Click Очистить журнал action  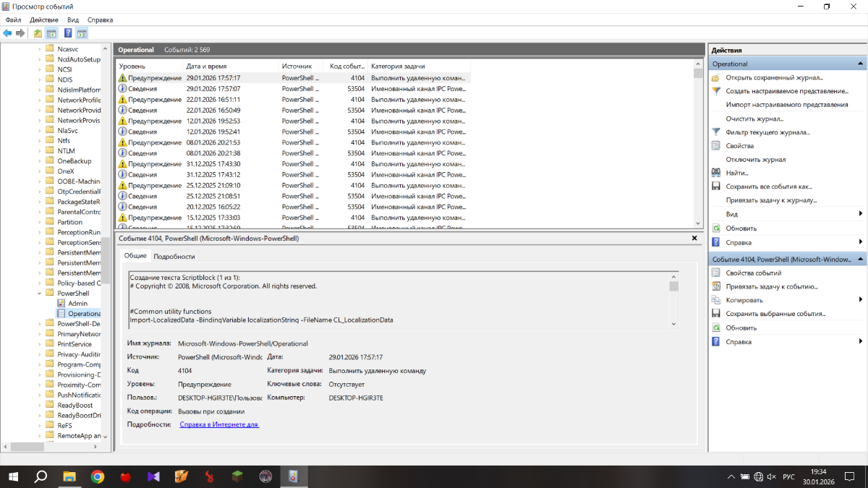(x=754, y=119)
